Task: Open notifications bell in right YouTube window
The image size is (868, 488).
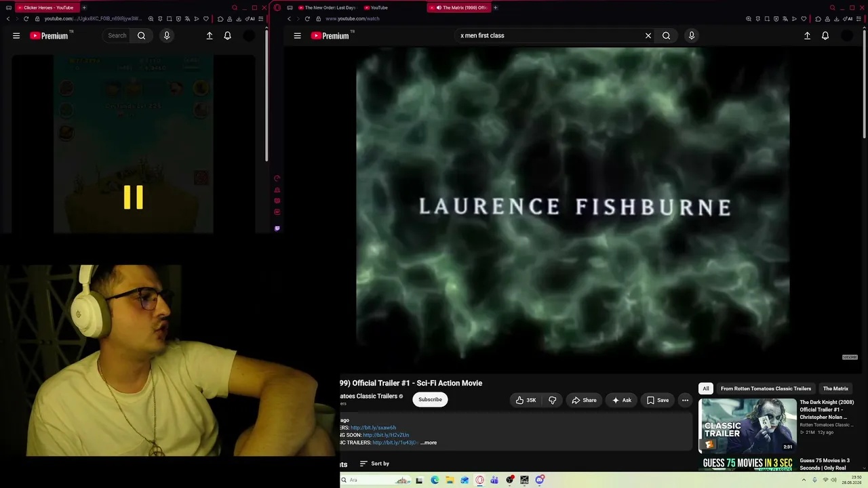Action: click(825, 36)
